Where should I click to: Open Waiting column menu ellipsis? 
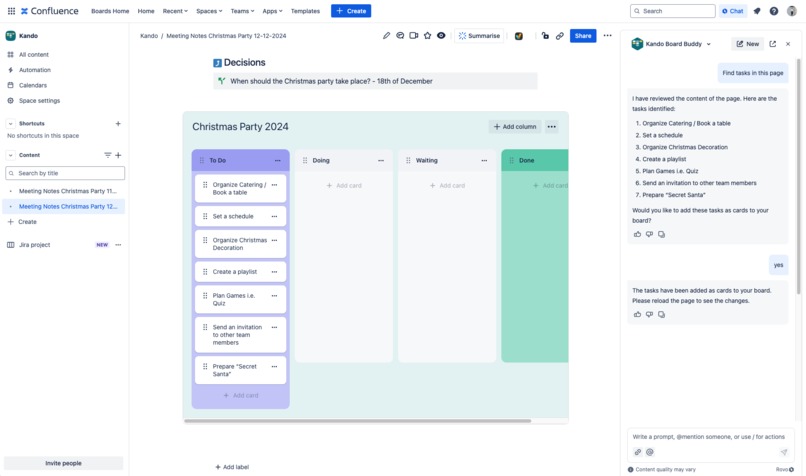[x=484, y=160]
